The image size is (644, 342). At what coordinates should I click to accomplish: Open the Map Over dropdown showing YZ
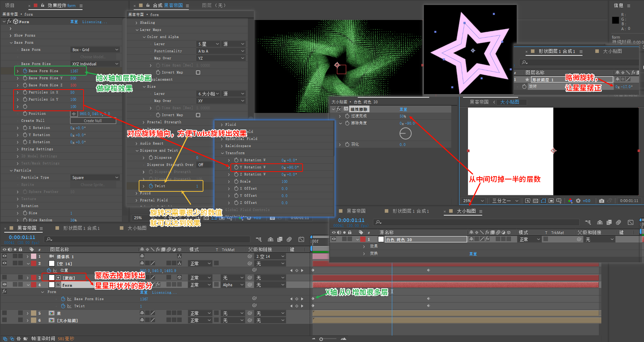(221, 58)
